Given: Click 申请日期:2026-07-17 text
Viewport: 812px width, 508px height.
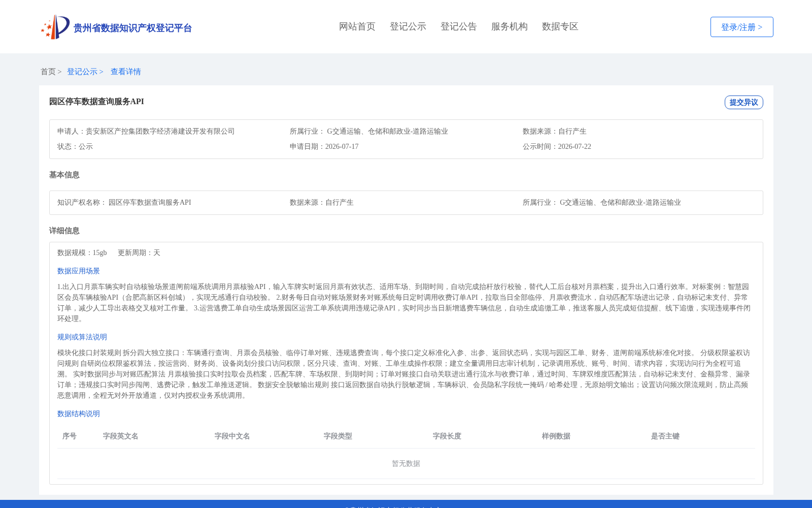Looking at the screenshot, I should 324,146.
